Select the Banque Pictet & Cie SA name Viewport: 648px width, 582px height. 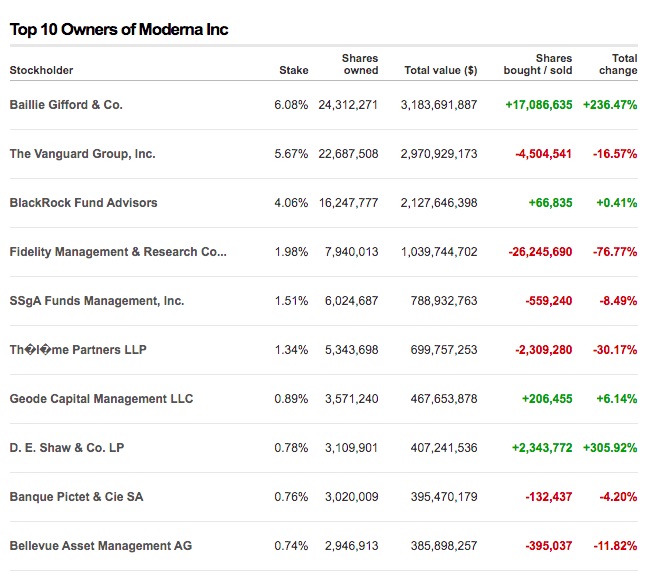click(x=76, y=496)
